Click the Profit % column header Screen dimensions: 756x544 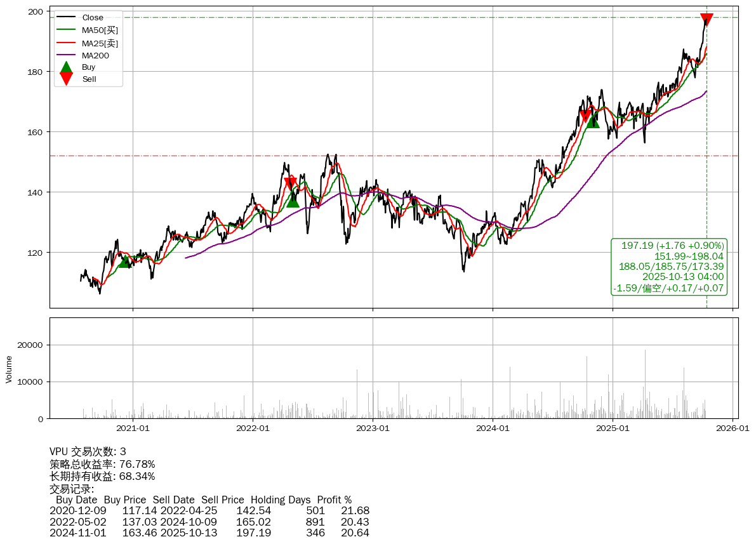pos(334,500)
